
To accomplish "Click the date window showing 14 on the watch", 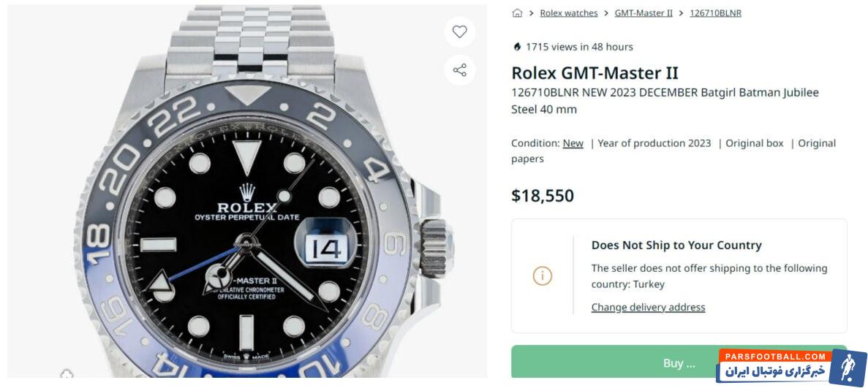I will 326,249.
